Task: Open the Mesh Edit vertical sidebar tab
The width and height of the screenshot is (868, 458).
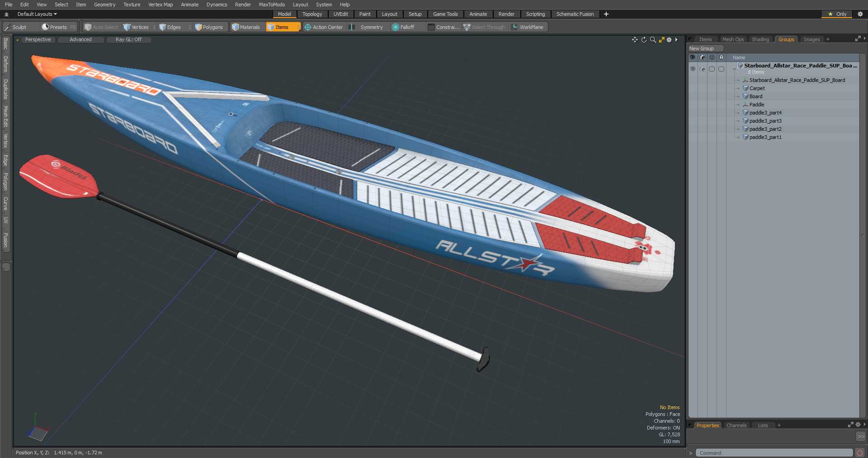Action: pos(5,117)
